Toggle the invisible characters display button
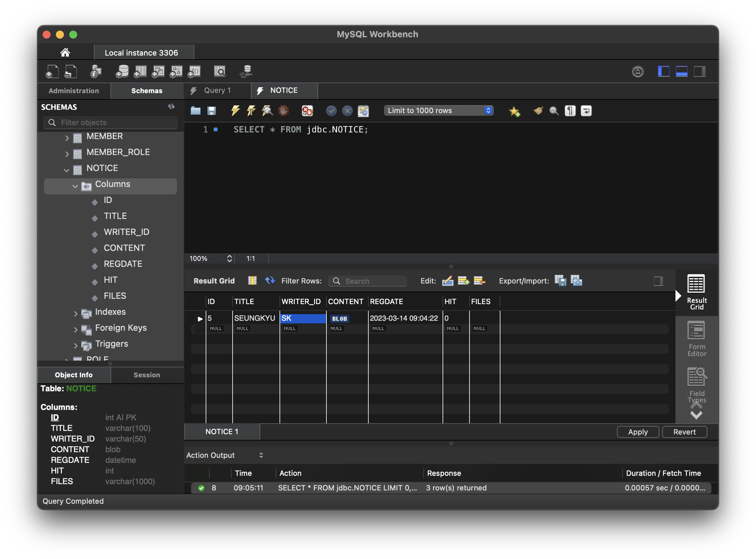 pos(570,111)
